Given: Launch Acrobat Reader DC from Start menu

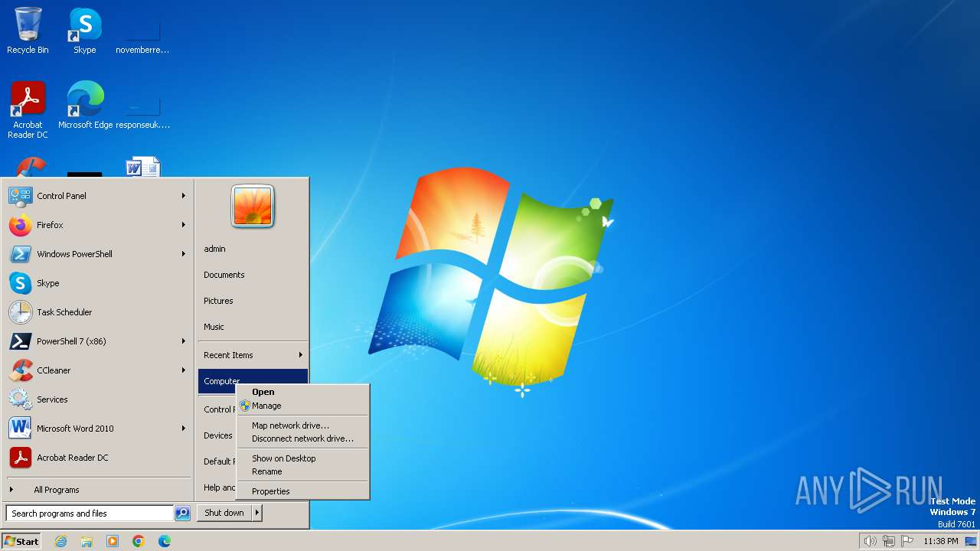Looking at the screenshot, I should click(97, 458).
